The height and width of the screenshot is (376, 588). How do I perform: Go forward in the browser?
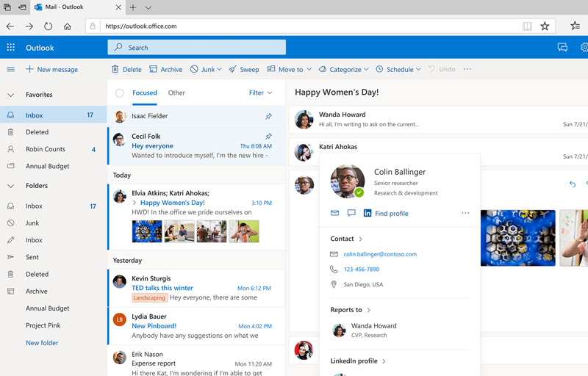pyautogui.click(x=29, y=26)
